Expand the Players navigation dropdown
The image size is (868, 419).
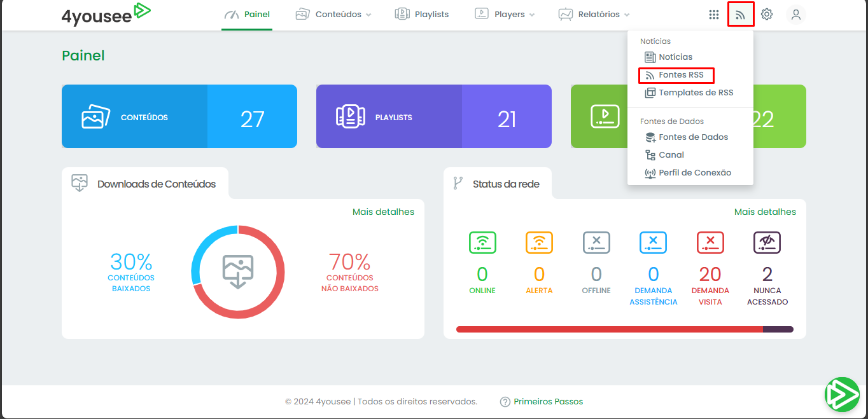(505, 15)
